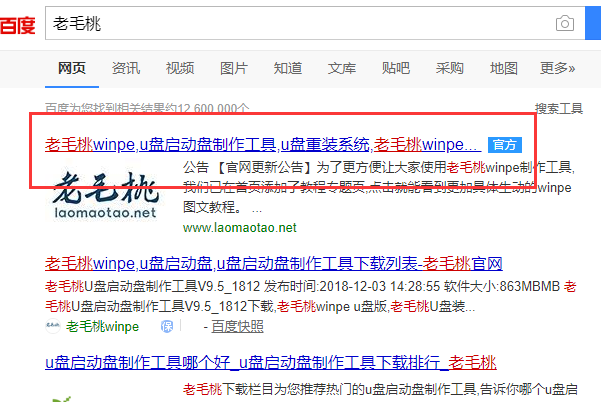
Task: Switch to the 视频 tab
Action: click(180, 68)
